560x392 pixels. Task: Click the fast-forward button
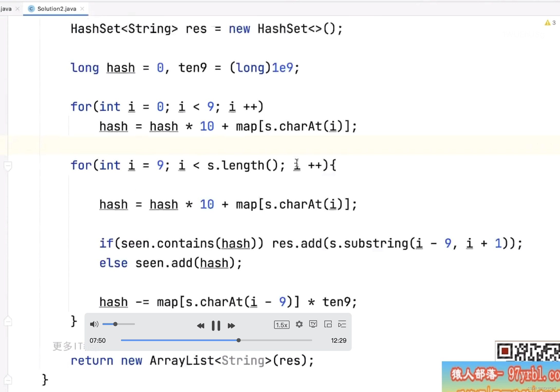(x=231, y=326)
